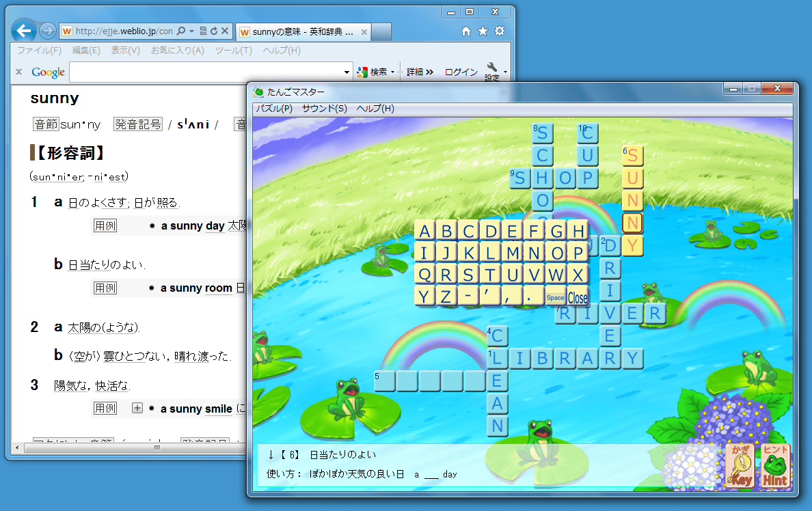Click the browser forward arrow button
Screen dimensions: 812x511
[x=48, y=31]
